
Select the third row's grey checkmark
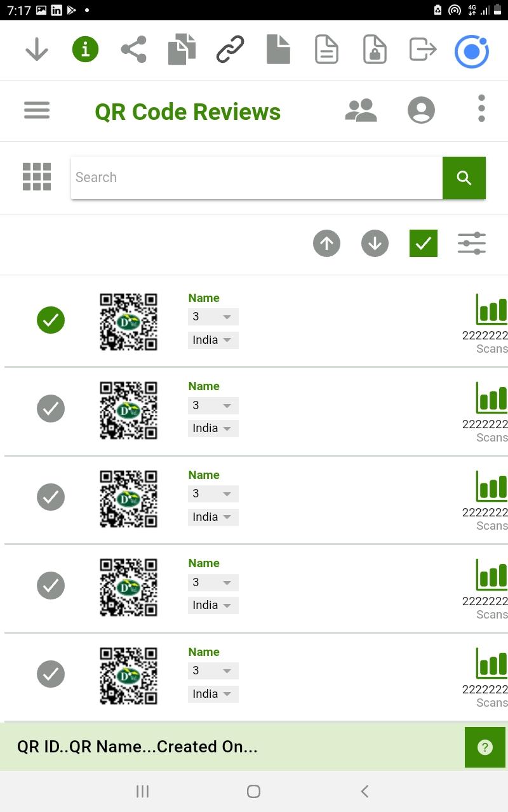click(x=51, y=497)
